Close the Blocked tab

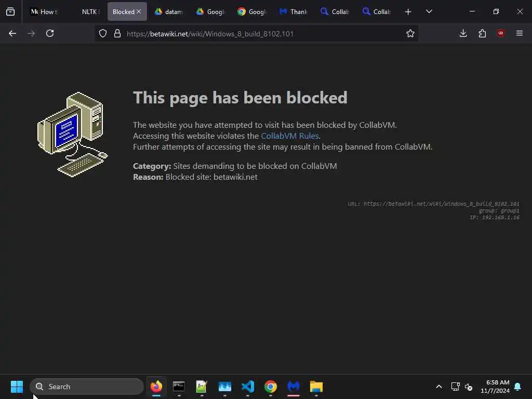coord(139,11)
